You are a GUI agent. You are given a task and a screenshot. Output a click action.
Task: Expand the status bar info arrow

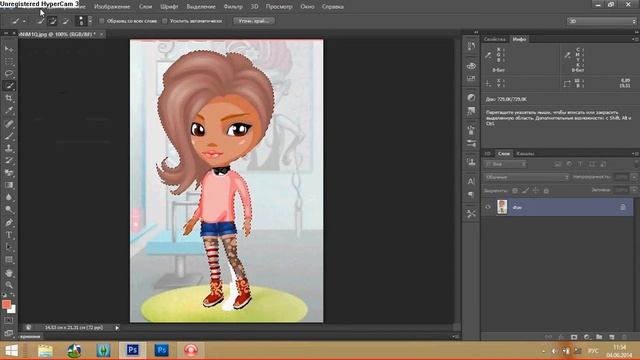[x=117, y=327]
